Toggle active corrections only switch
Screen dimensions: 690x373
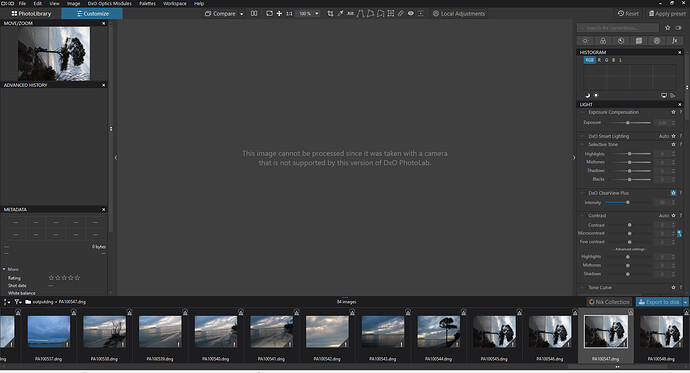[679, 28]
